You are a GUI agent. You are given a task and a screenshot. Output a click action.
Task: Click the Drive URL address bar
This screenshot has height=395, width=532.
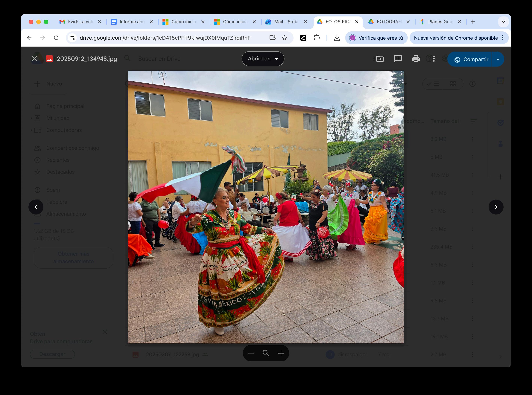point(165,38)
